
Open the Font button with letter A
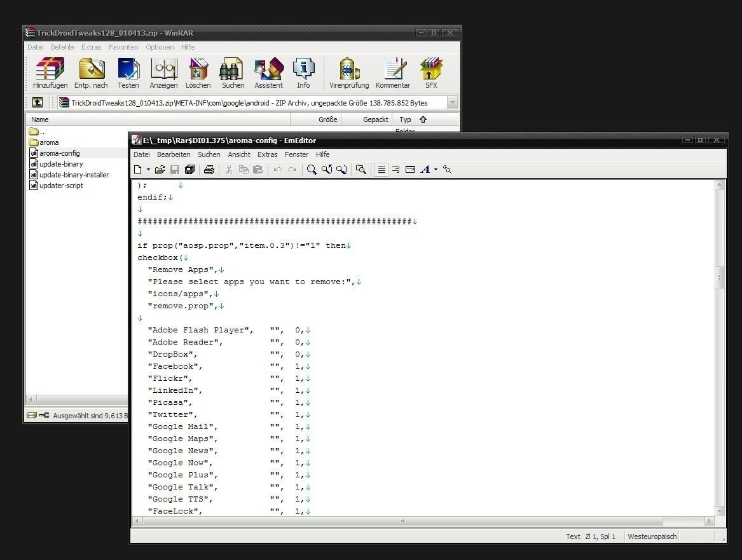click(x=425, y=170)
